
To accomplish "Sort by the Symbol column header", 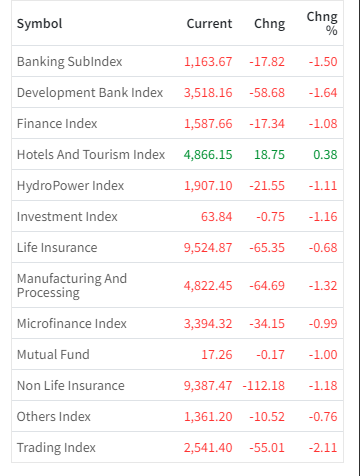I will pos(40,24).
